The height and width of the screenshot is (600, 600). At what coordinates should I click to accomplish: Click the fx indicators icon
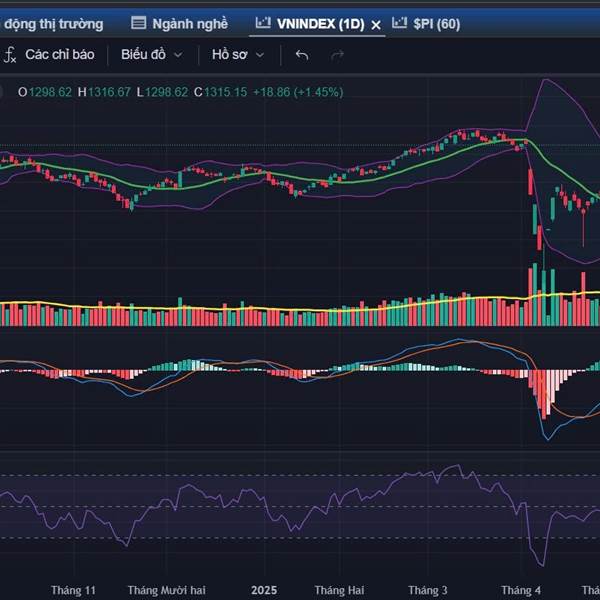click(9, 55)
